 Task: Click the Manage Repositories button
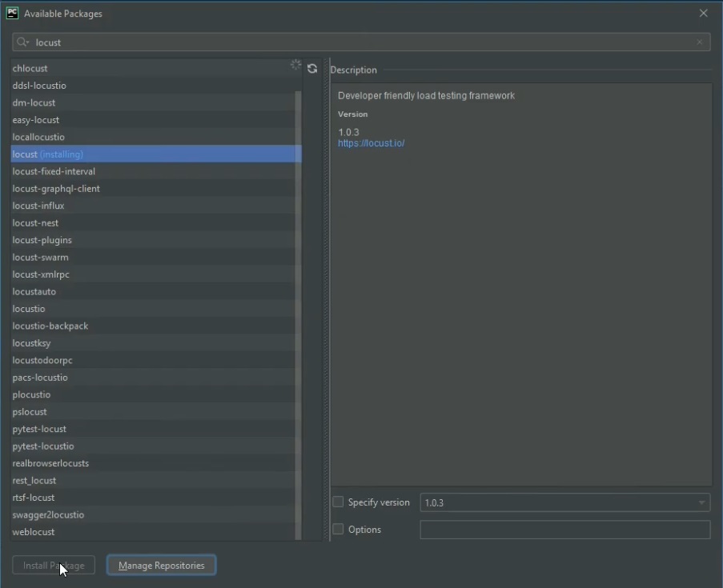coord(162,565)
